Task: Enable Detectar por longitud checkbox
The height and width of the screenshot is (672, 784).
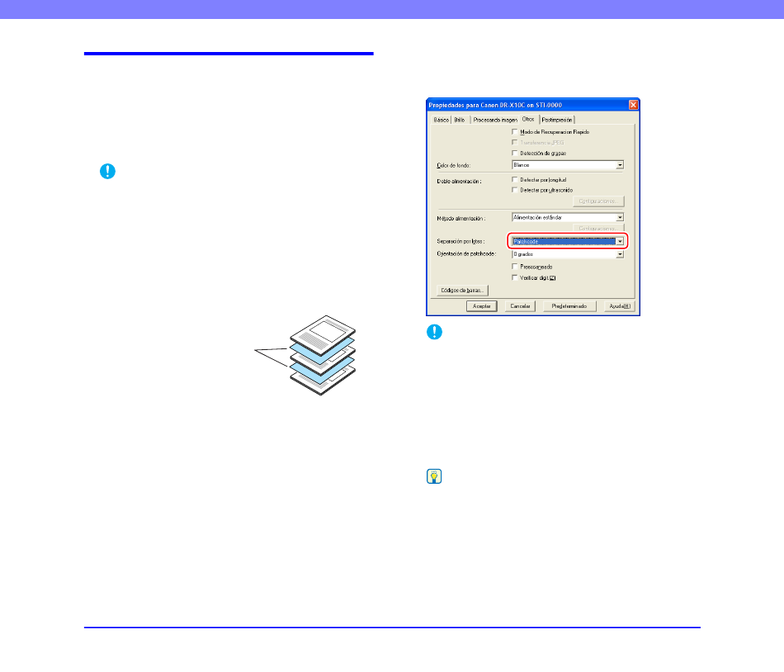Action: click(x=515, y=179)
